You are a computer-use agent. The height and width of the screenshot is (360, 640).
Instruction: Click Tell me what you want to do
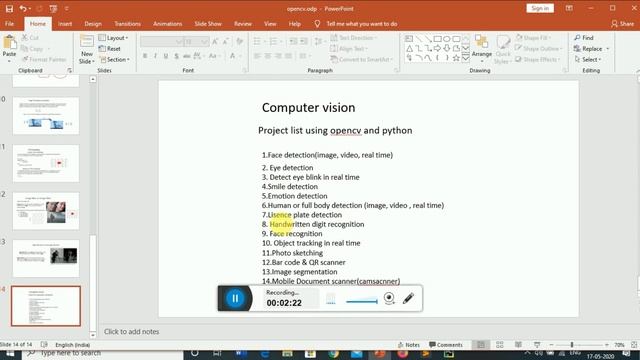click(362, 24)
